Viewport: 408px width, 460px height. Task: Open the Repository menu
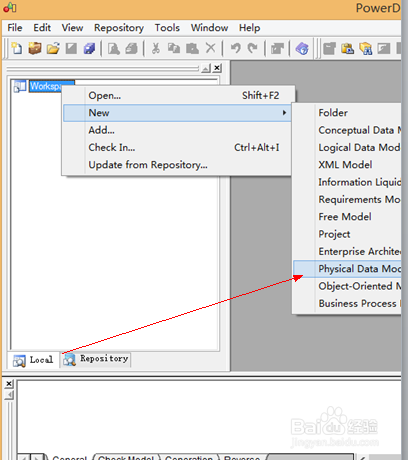pos(119,28)
